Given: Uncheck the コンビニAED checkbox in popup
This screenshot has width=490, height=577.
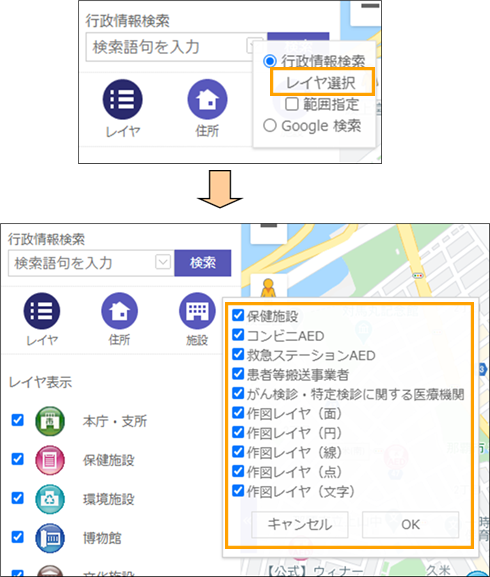Looking at the screenshot, I should pos(238,335).
